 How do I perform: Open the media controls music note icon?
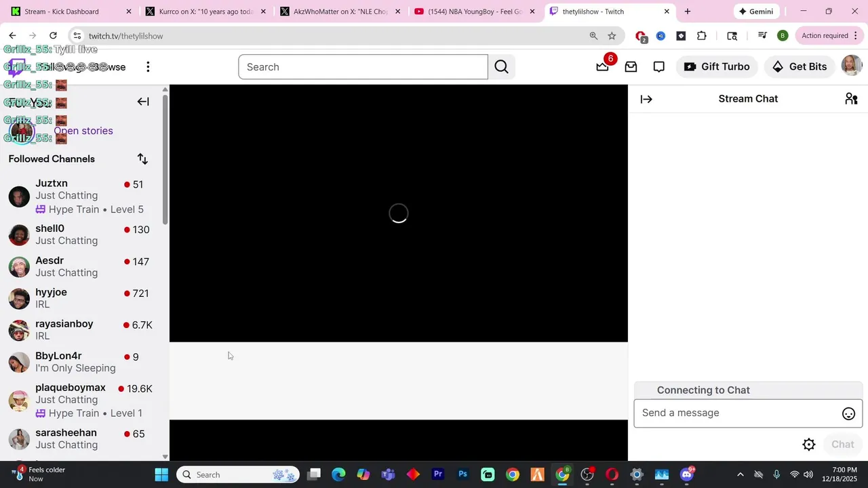(762, 36)
